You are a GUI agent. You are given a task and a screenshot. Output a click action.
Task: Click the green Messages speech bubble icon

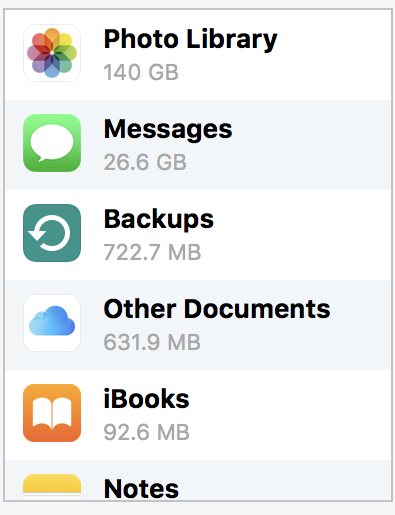coord(52,143)
